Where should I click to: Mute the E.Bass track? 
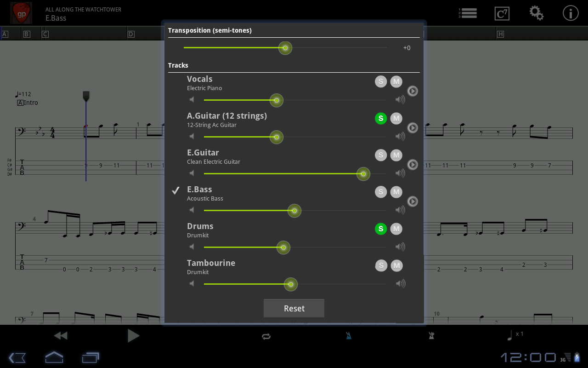pyautogui.click(x=396, y=192)
